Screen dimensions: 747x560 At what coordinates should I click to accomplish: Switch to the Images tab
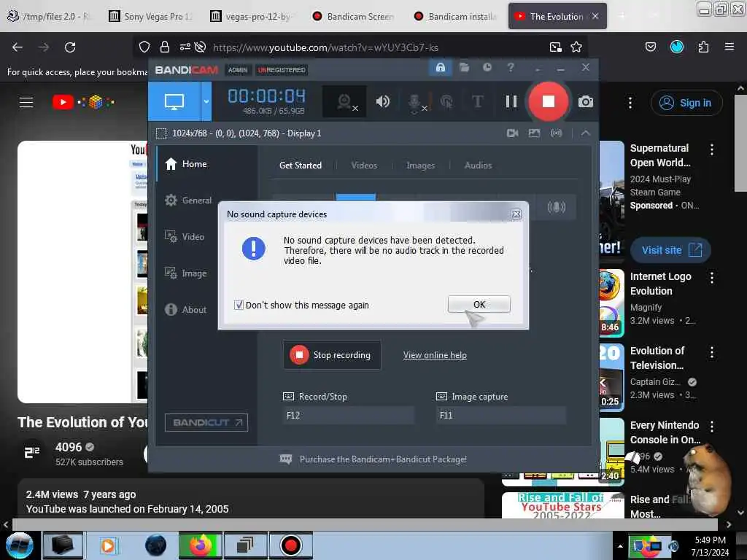420,166
